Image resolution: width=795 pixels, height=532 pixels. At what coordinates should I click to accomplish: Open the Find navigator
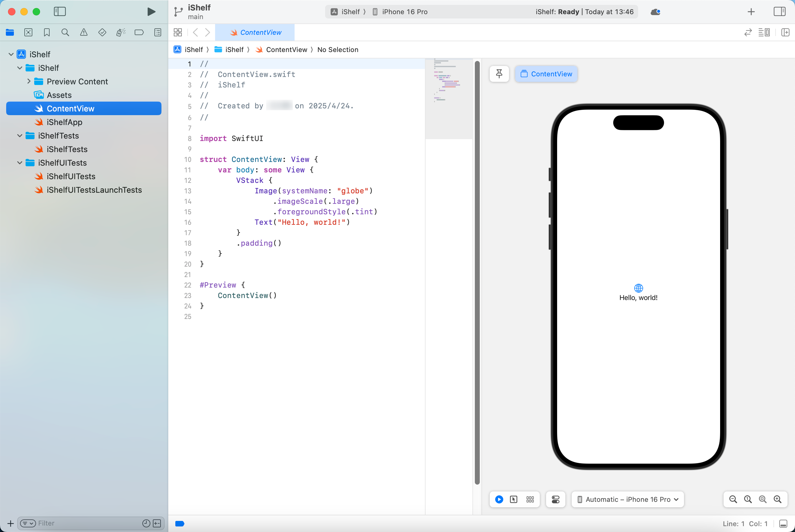pyautogui.click(x=65, y=32)
